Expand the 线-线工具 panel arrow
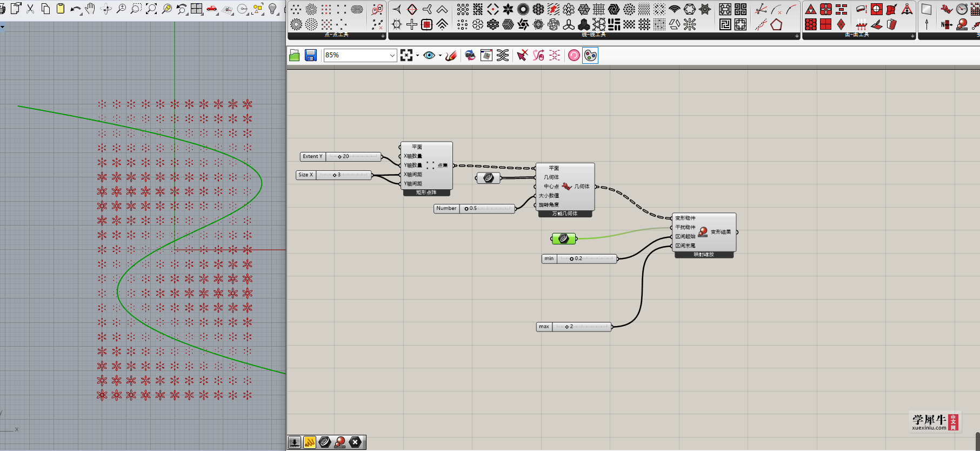 pos(797,36)
